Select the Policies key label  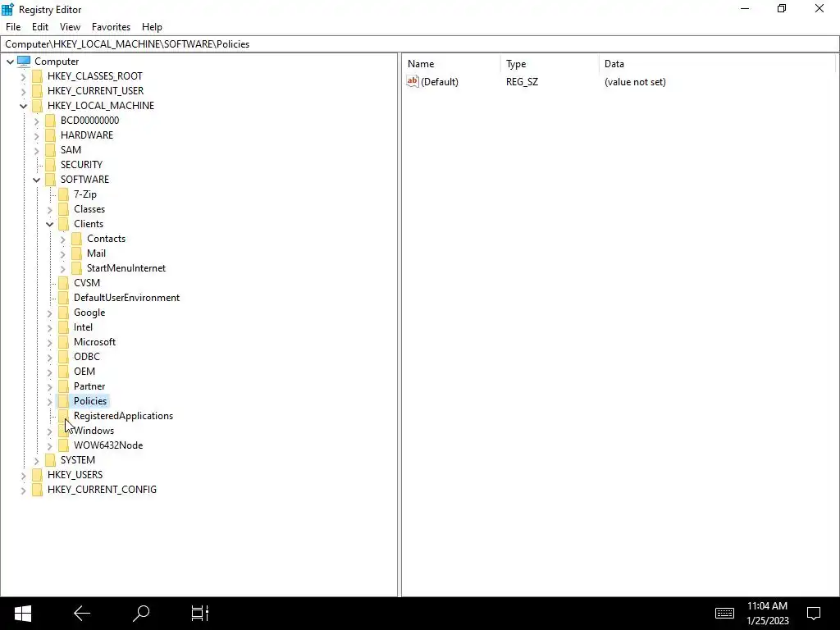pyautogui.click(x=90, y=401)
